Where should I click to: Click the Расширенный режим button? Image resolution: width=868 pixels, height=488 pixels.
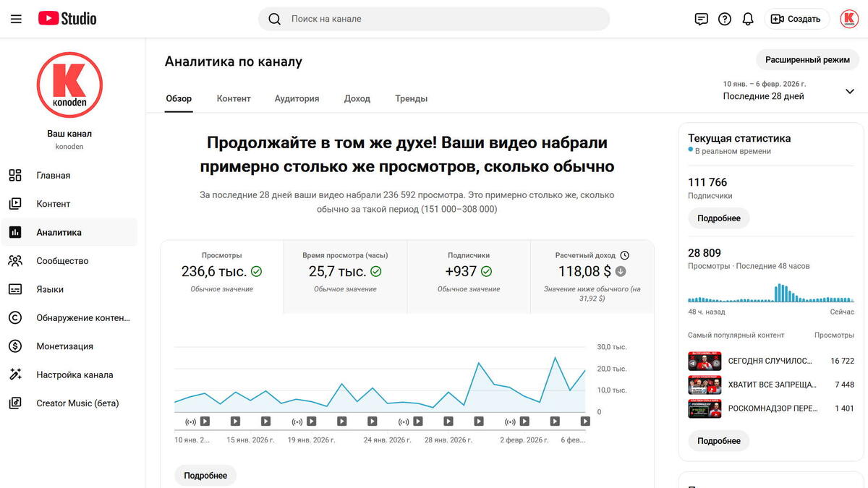(807, 59)
